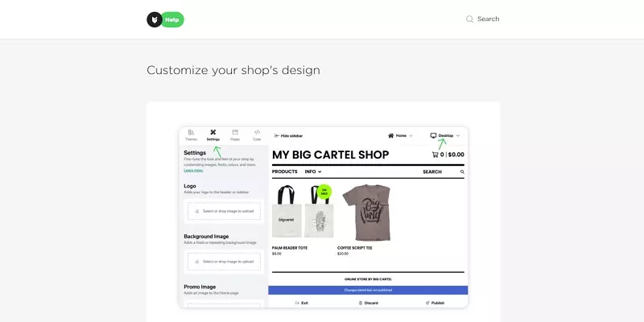Click the Desktop monitor icon
Image resolution: width=644 pixels, height=322 pixels.
tap(433, 135)
